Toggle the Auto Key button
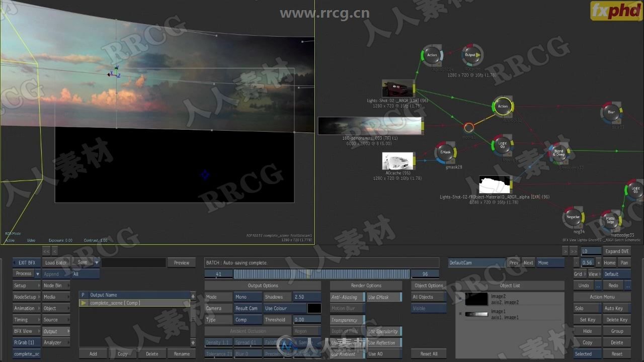The height and width of the screenshot is (362, 644). tap(616, 308)
